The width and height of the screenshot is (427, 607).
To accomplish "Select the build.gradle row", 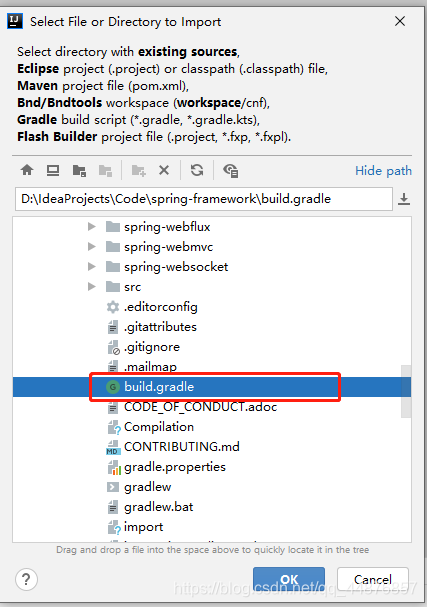I will pyautogui.click(x=212, y=387).
